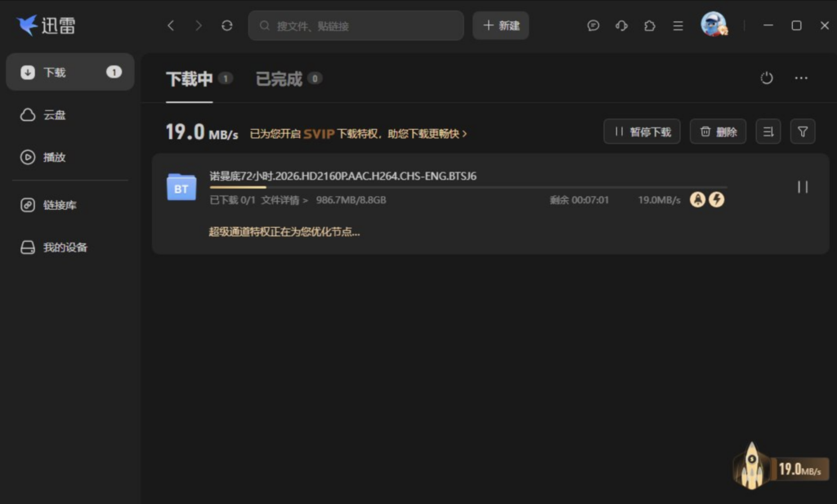Open the hamburger main menu

coord(678,25)
